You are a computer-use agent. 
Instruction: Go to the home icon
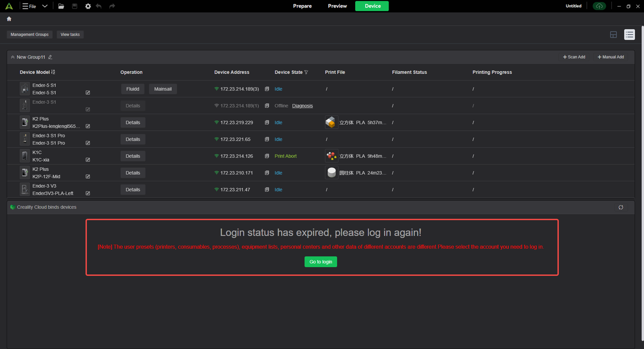(x=9, y=19)
